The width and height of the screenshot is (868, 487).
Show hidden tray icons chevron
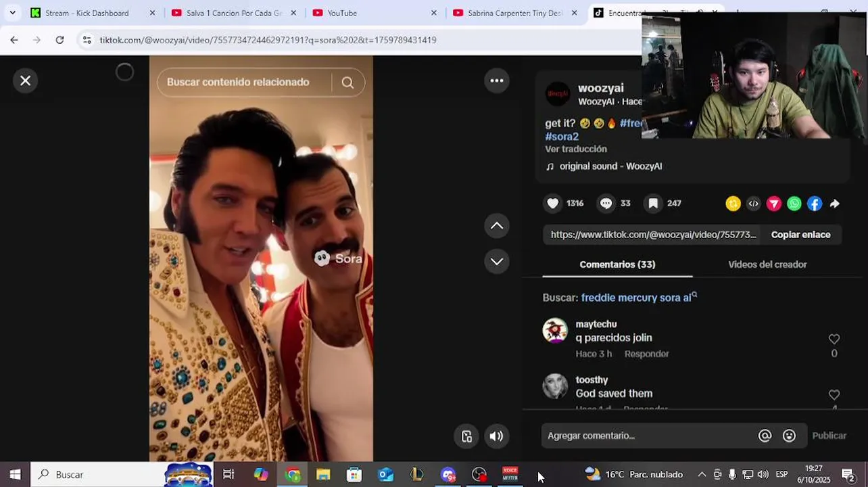click(x=702, y=475)
